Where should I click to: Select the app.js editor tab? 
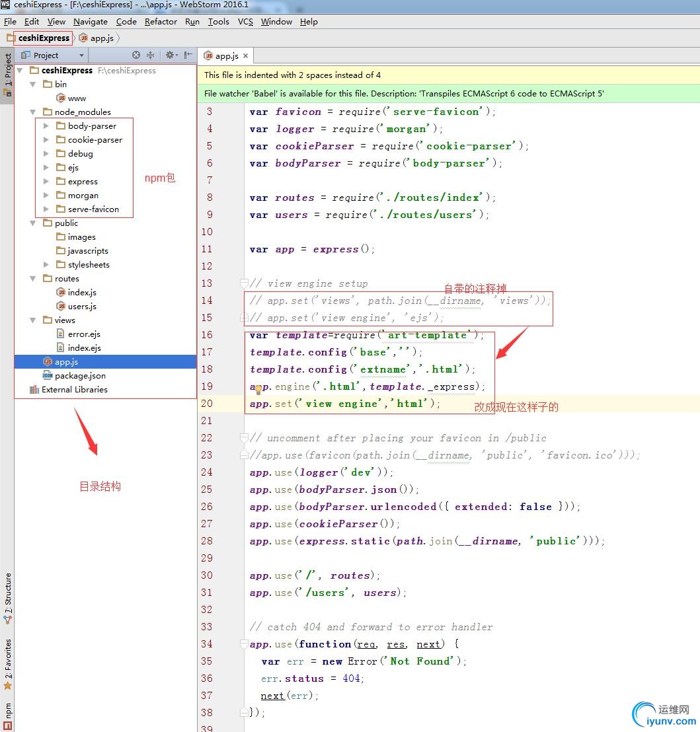pos(227,55)
